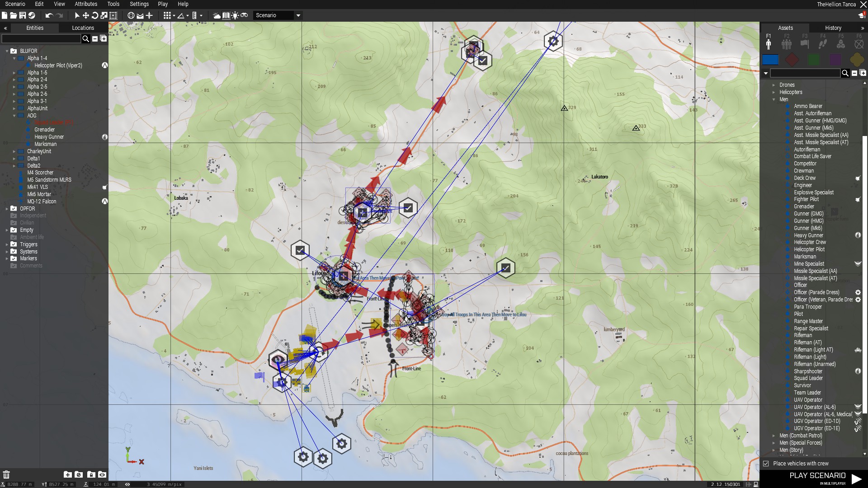This screenshot has height=488, width=868.
Task: Toggle Place vehicles with crew checkbox
Action: [x=766, y=464]
